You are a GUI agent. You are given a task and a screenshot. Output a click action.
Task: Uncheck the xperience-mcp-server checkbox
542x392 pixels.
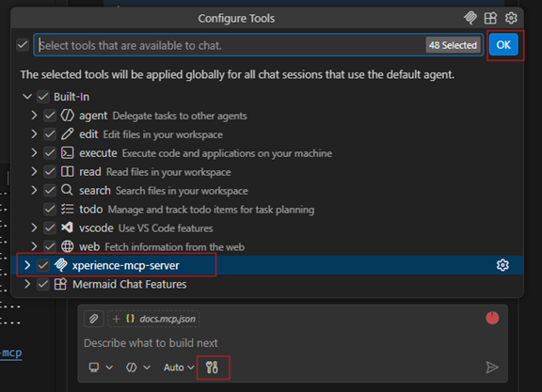point(43,265)
